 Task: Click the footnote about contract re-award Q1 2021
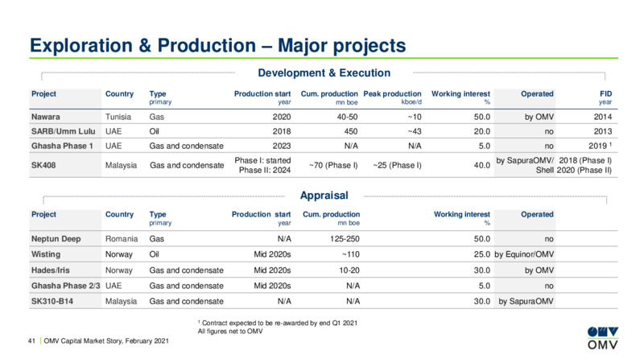(278, 324)
